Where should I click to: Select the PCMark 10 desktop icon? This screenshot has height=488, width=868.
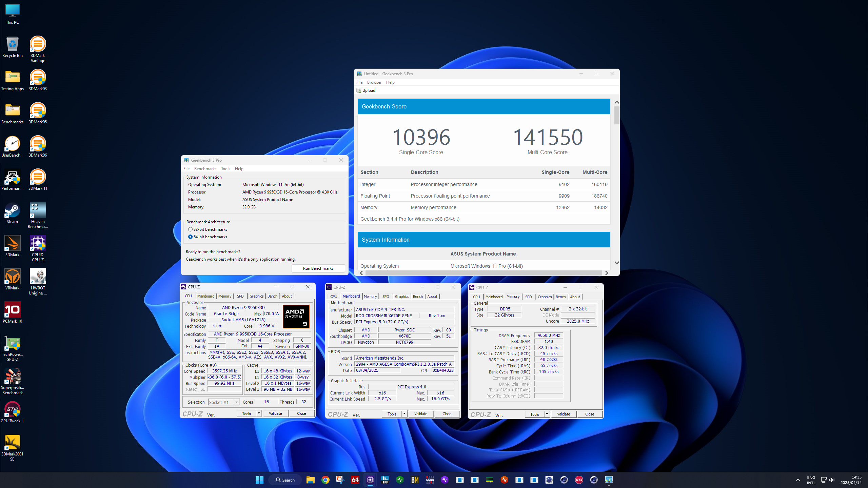pyautogui.click(x=12, y=312)
